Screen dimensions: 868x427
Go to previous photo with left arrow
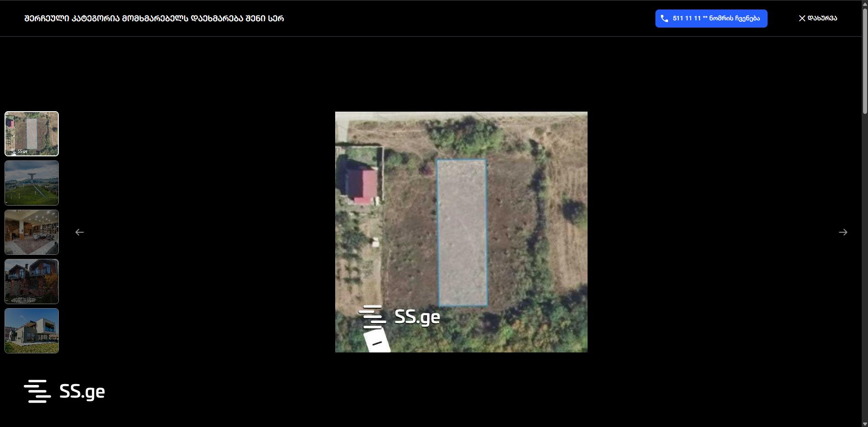pos(80,232)
